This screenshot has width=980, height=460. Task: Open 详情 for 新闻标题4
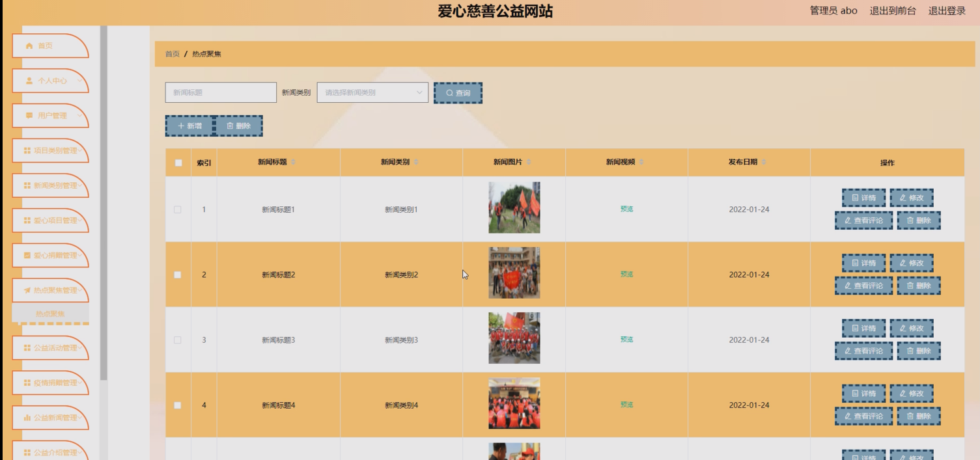tap(863, 393)
